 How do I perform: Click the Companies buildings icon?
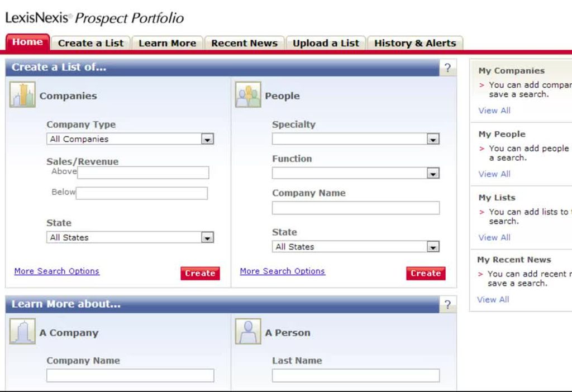coord(22,95)
